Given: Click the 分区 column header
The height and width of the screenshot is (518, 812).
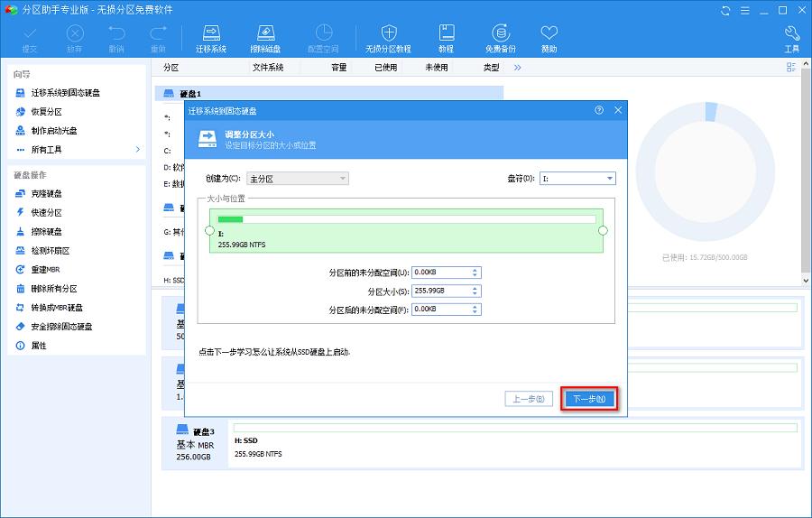Looking at the screenshot, I should pos(171,68).
